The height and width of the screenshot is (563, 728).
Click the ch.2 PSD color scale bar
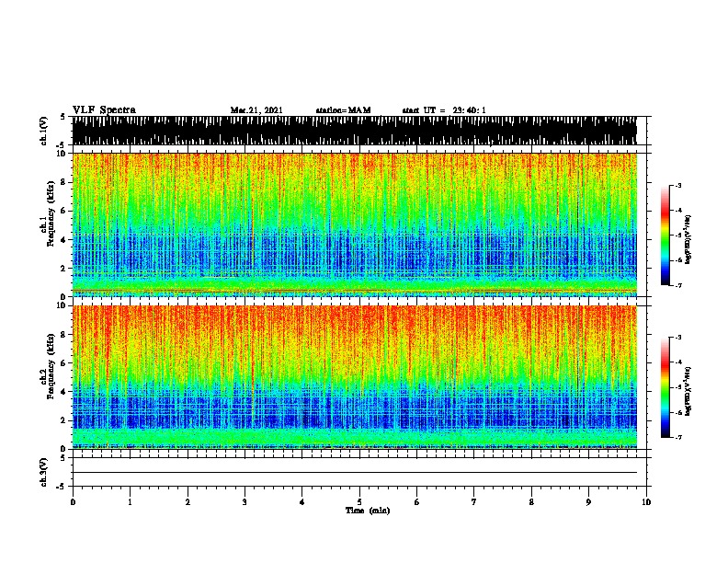(x=665, y=387)
